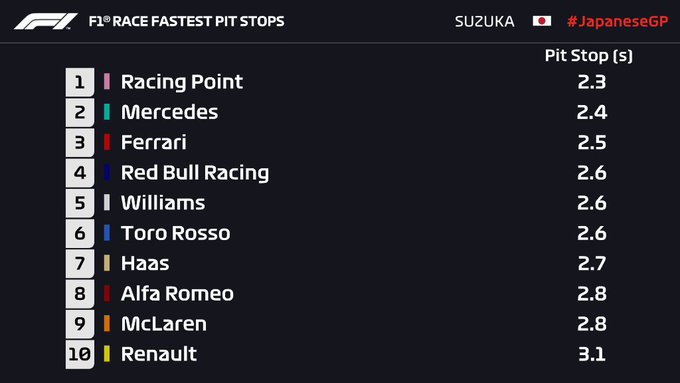This screenshot has height=383, width=680.
Task: Click the yellow Renault color bar
Action: coord(107,354)
